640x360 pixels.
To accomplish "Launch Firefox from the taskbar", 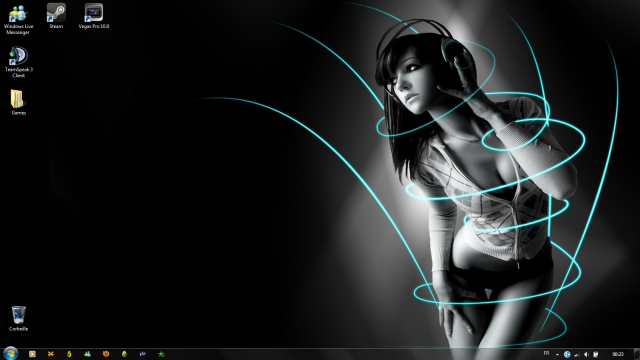I will (106, 354).
